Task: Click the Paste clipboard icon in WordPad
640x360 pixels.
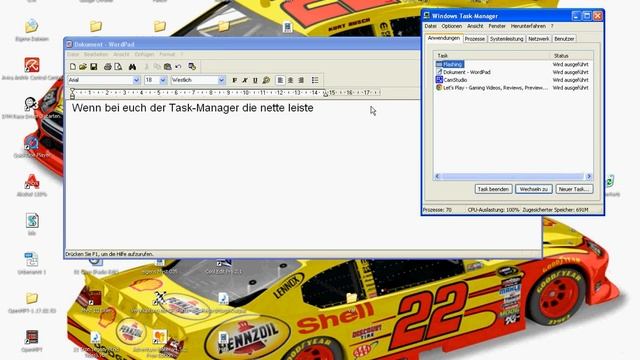Action: (x=167, y=67)
